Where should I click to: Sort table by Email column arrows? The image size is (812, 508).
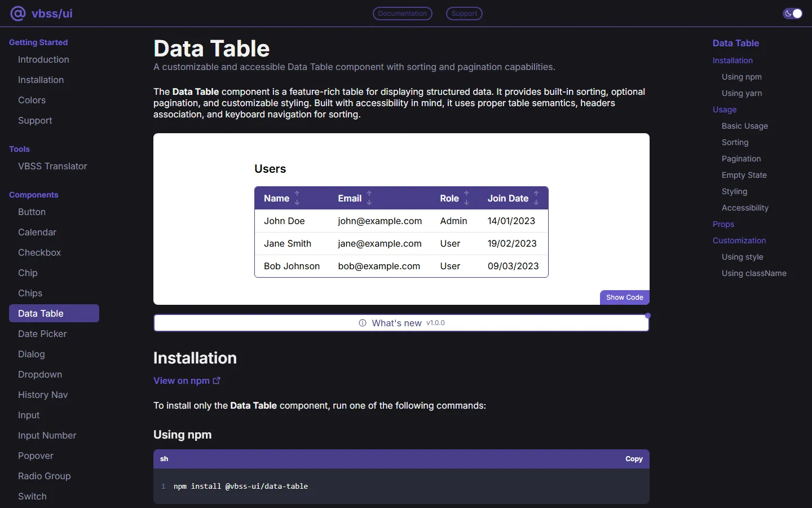click(369, 198)
